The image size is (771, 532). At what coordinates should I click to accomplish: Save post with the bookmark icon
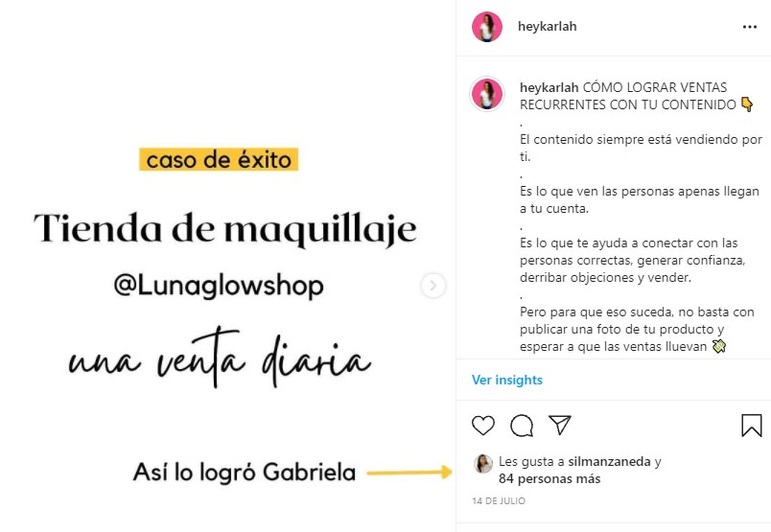click(x=751, y=426)
